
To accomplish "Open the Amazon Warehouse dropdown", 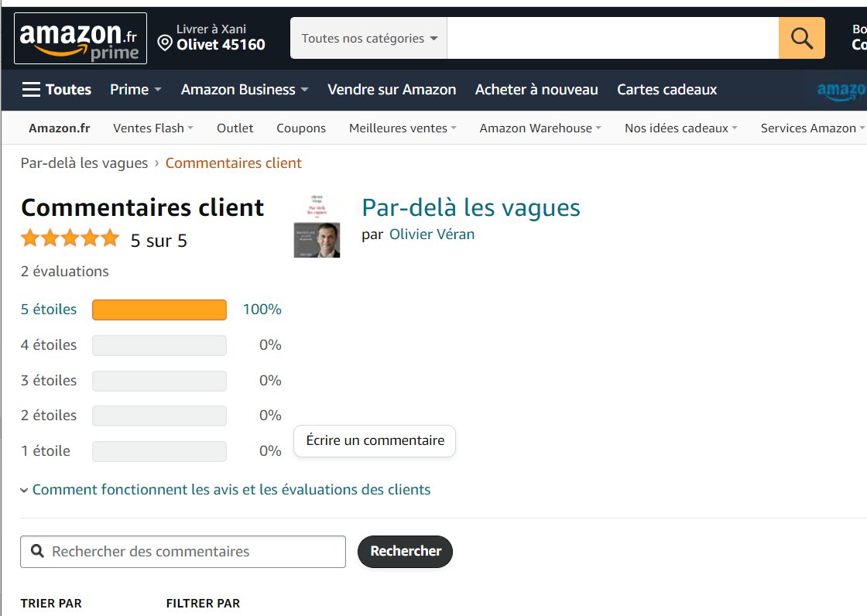I will pos(540,128).
